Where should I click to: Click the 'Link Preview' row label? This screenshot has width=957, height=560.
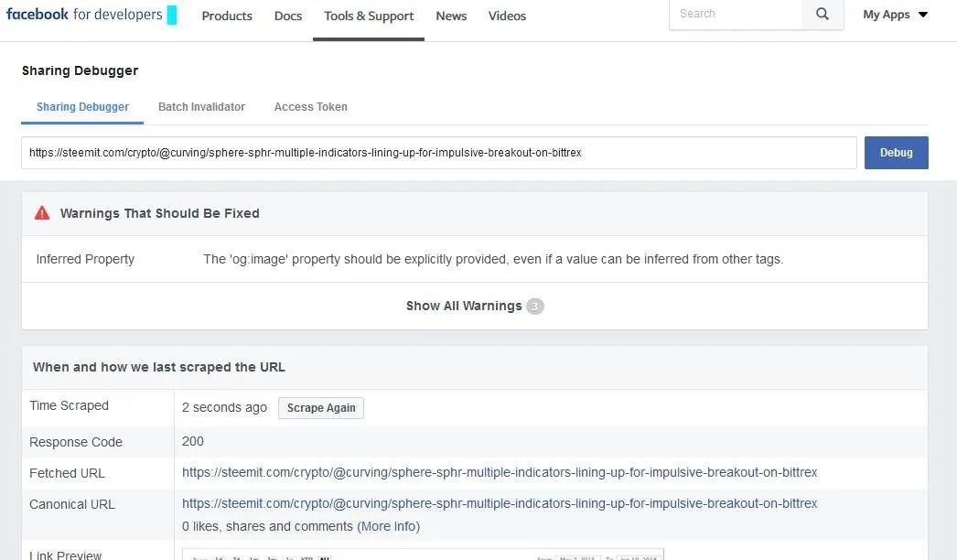pyautogui.click(x=65, y=555)
